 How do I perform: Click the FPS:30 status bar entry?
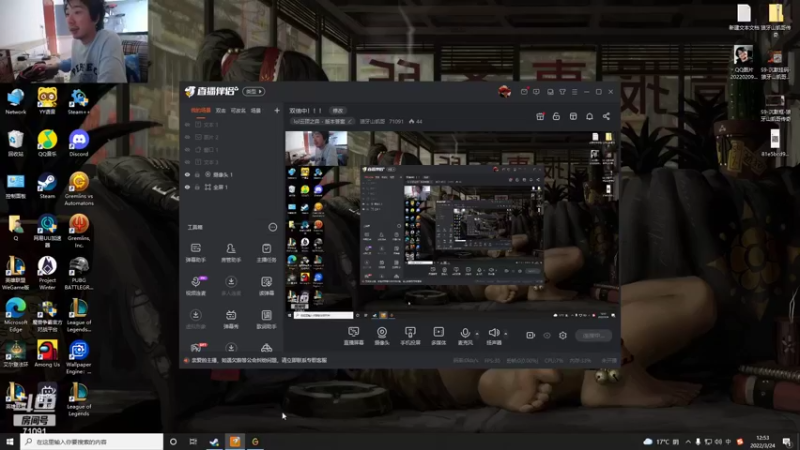[492, 361]
